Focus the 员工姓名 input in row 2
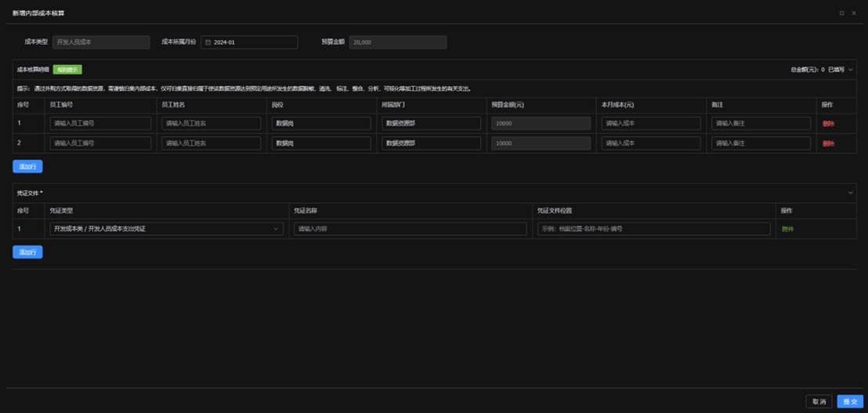868x413 pixels. pyautogui.click(x=212, y=143)
